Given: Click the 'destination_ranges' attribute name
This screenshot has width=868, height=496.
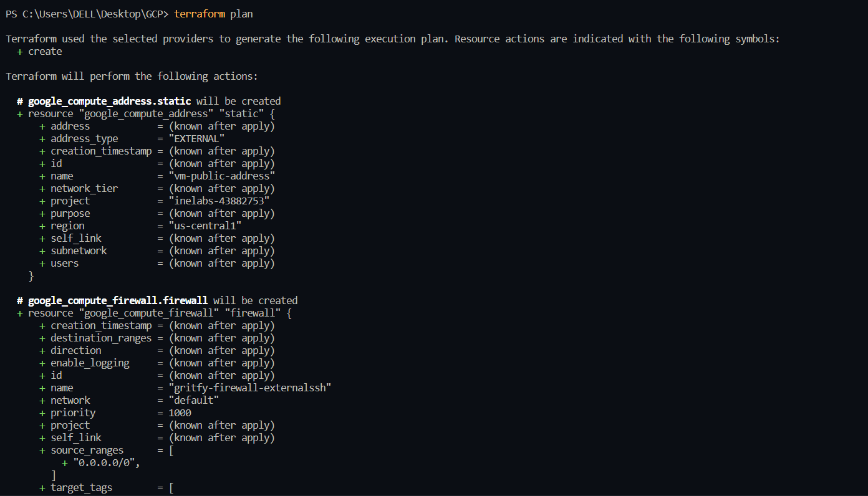Looking at the screenshot, I should [x=101, y=338].
